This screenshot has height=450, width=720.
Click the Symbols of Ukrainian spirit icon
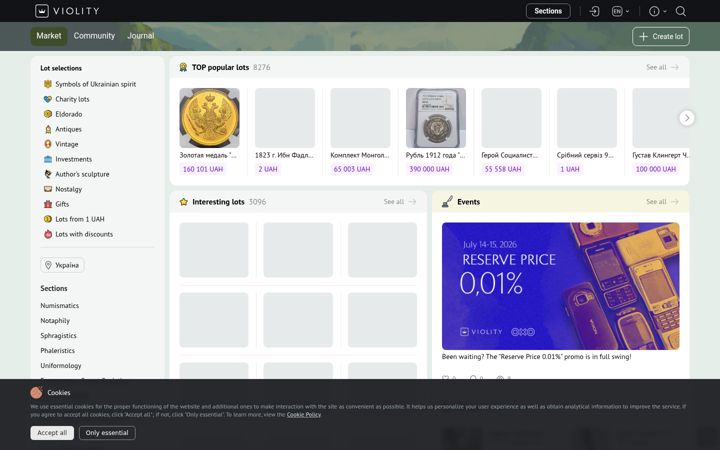click(x=48, y=84)
